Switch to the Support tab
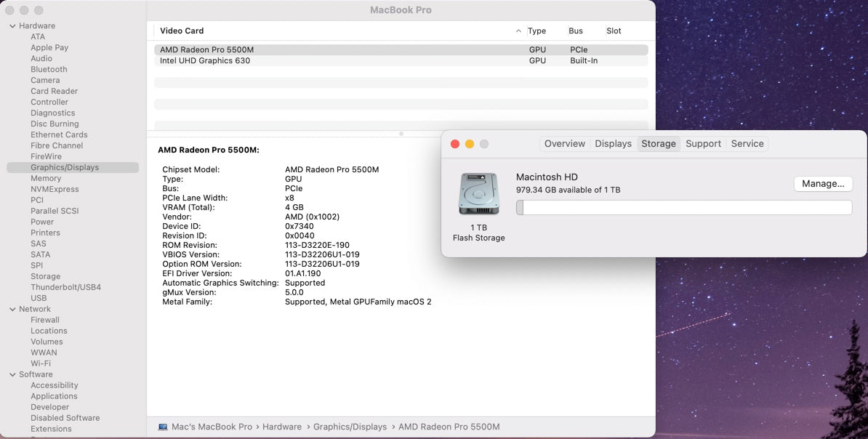 [703, 143]
